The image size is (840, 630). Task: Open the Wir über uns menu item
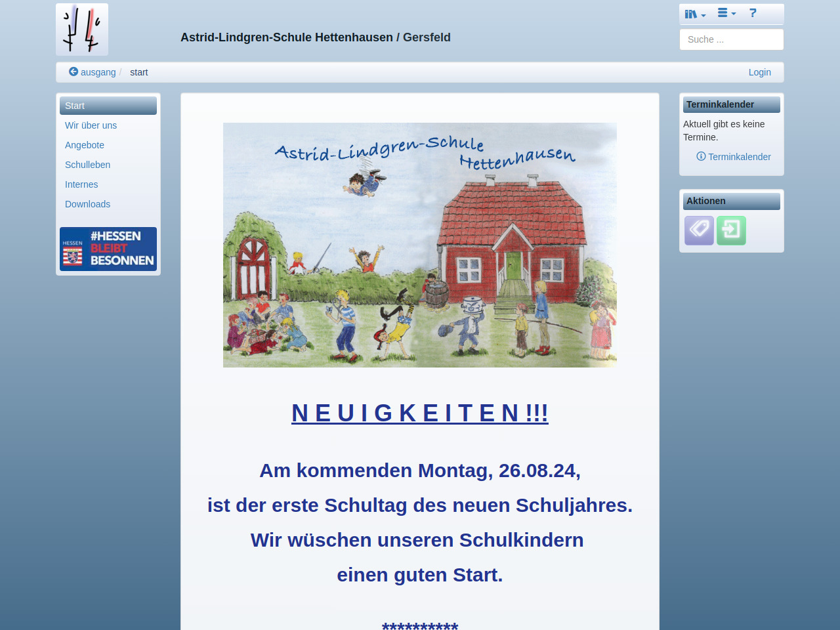pyautogui.click(x=91, y=125)
